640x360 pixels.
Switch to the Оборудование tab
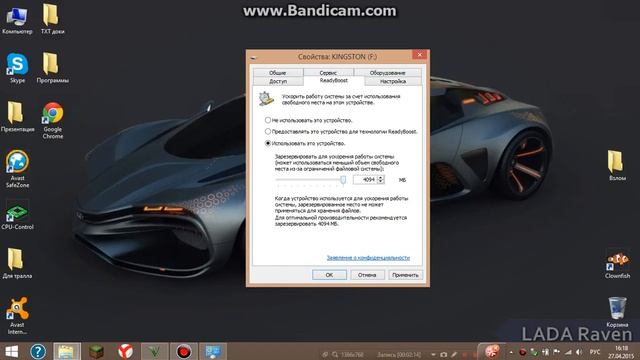coord(387,73)
